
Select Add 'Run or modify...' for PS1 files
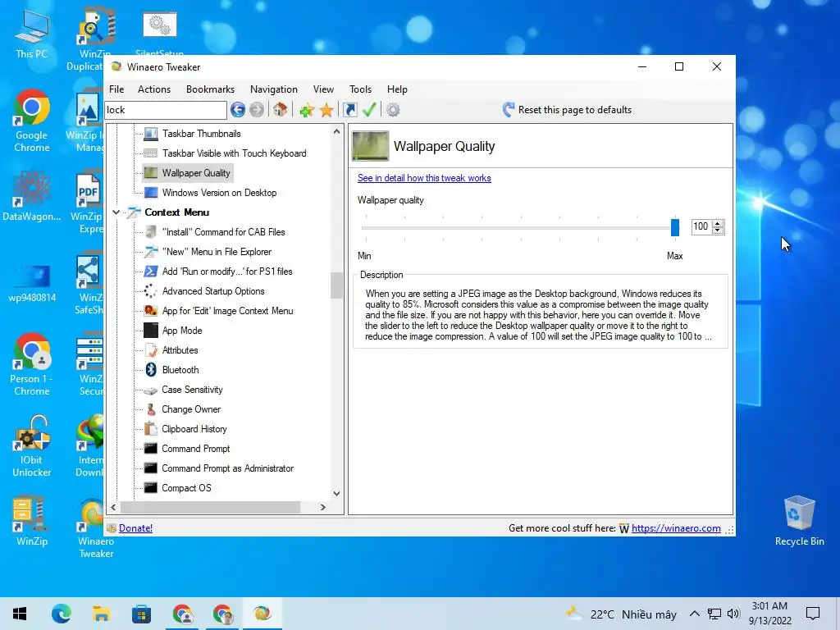(x=227, y=272)
